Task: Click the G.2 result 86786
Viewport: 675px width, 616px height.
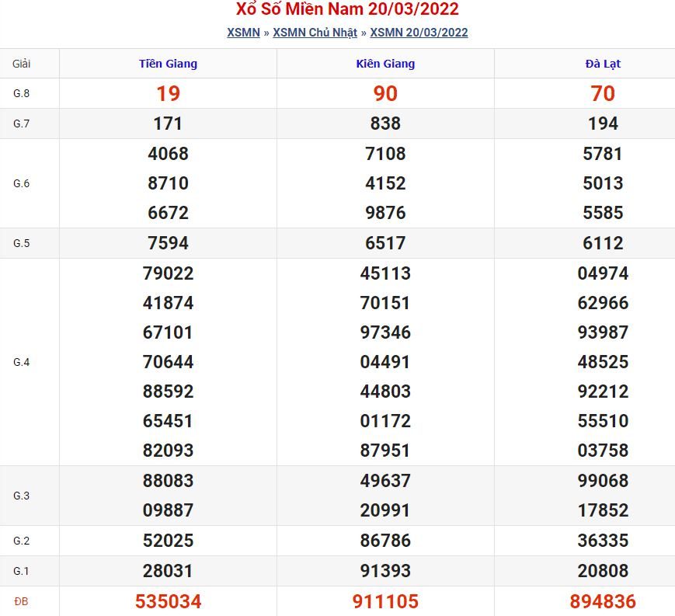Action: (x=385, y=541)
